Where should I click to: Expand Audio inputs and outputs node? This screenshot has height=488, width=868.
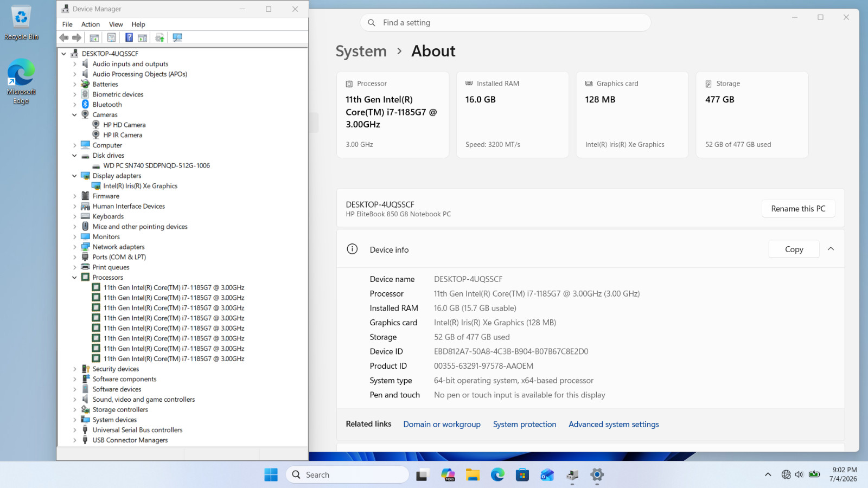tap(75, 64)
